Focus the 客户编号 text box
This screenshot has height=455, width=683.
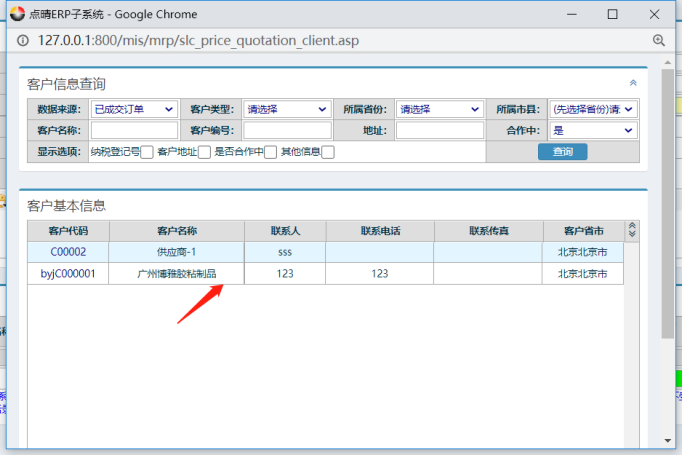coord(287,130)
